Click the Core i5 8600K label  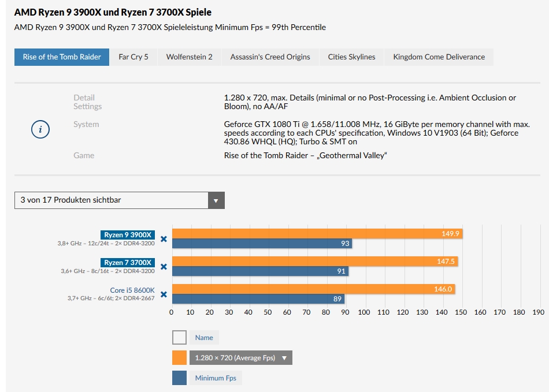click(x=132, y=290)
